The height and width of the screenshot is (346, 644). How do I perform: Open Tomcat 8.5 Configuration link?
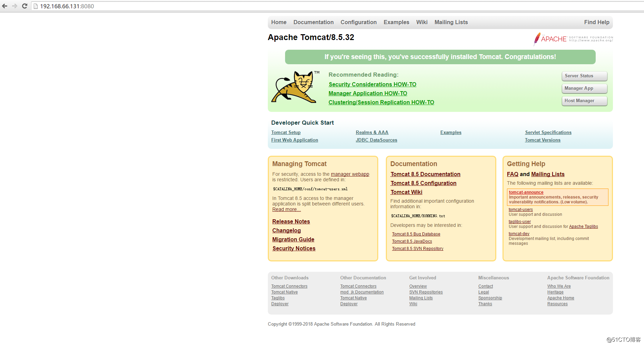click(x=423, y=183)
